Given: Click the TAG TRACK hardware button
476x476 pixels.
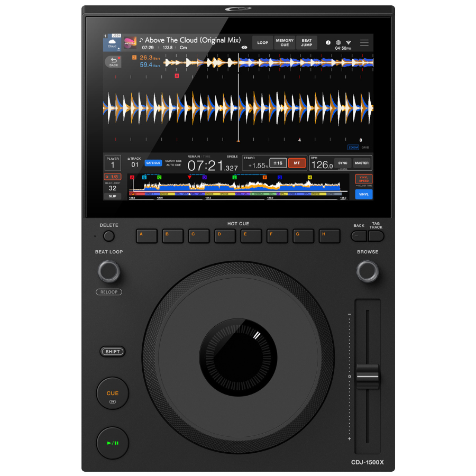Looking at the screenshot, I should pyautogui.click(x=376, y=236).
